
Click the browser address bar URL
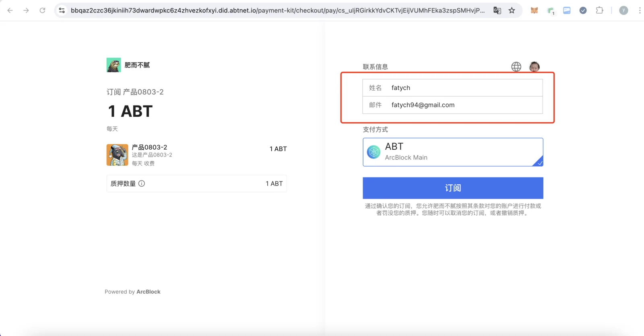click(278, 10)
